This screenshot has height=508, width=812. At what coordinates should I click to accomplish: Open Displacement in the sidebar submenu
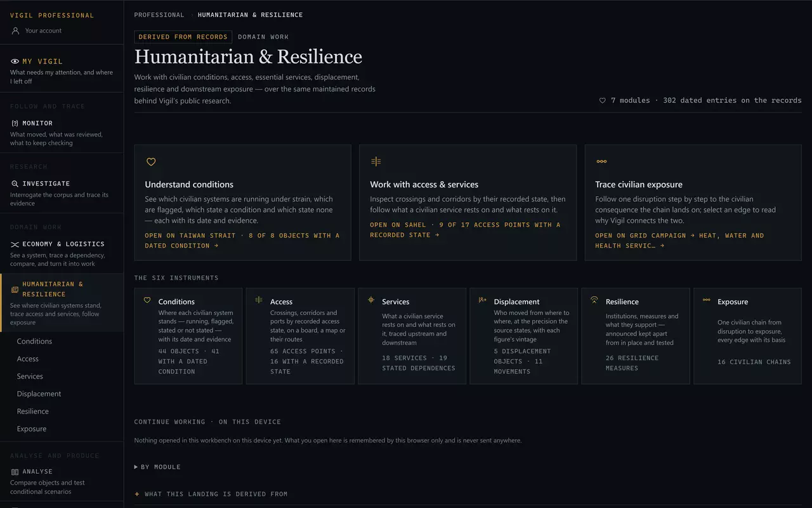click(39, 394)
